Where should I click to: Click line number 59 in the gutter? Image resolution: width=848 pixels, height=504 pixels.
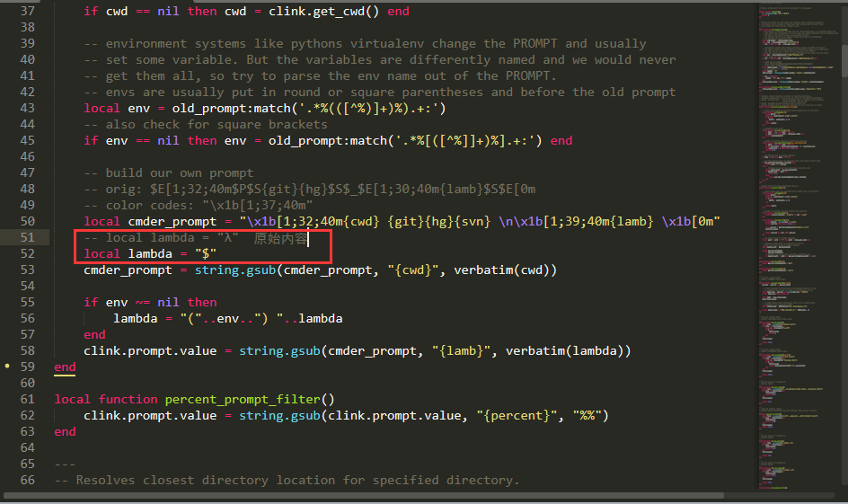coord(27,367)
